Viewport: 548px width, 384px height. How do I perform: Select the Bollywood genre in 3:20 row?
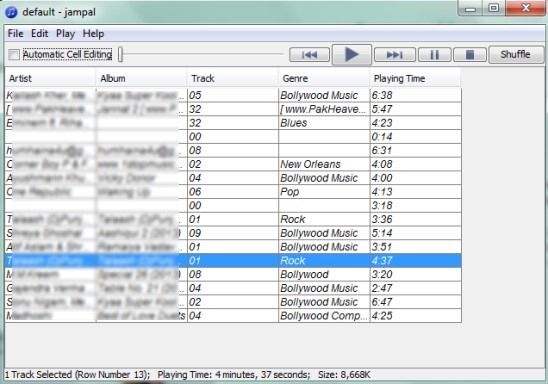click(324, 275)
